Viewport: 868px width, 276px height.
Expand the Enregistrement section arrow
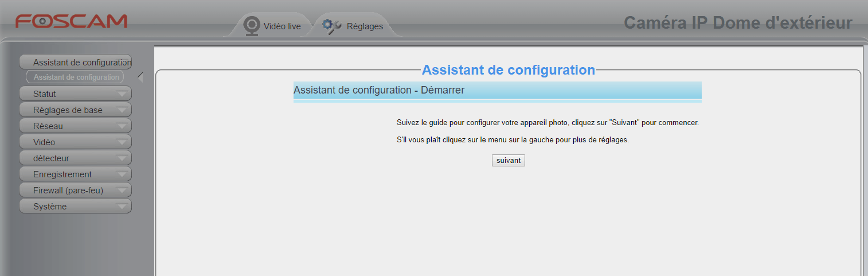[x=122, y=174]
